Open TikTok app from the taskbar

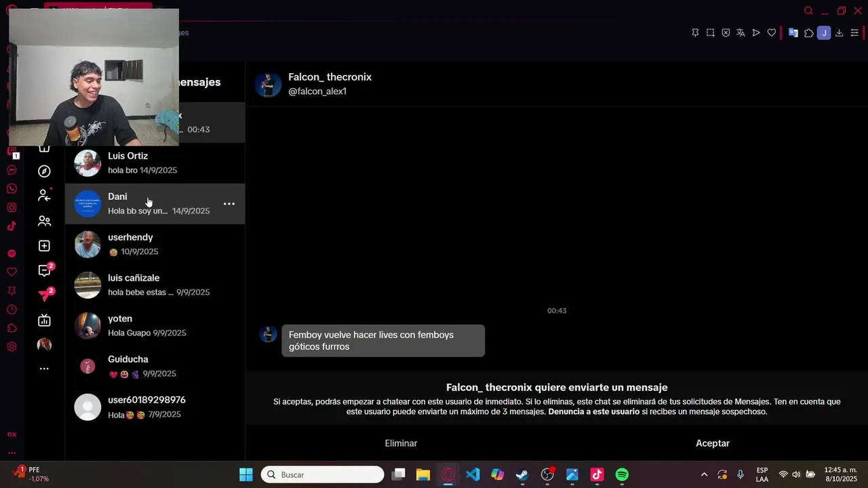(597, 475)
